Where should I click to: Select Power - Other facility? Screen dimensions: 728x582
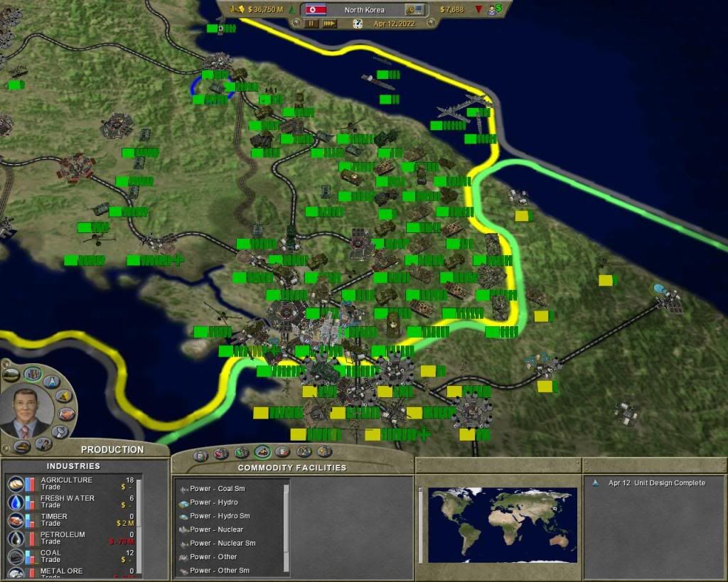coord(213,556)
